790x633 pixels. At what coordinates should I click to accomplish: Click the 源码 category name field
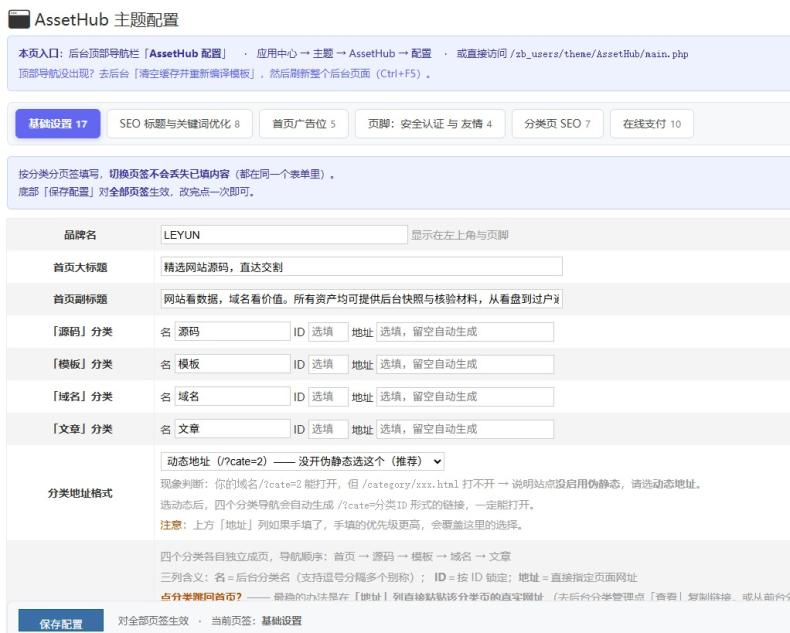tap(232, 332)
